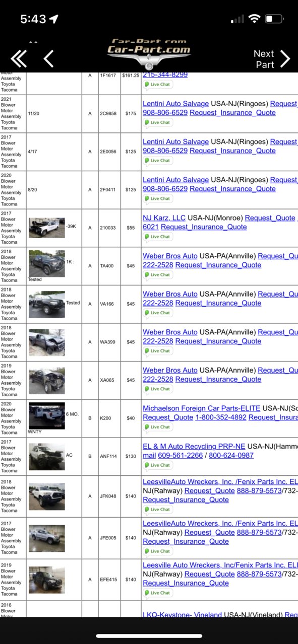Click Live Chat in EL & M Auto Recycling row
This screenshot has width=298, height=644.
tap(158, 465)
